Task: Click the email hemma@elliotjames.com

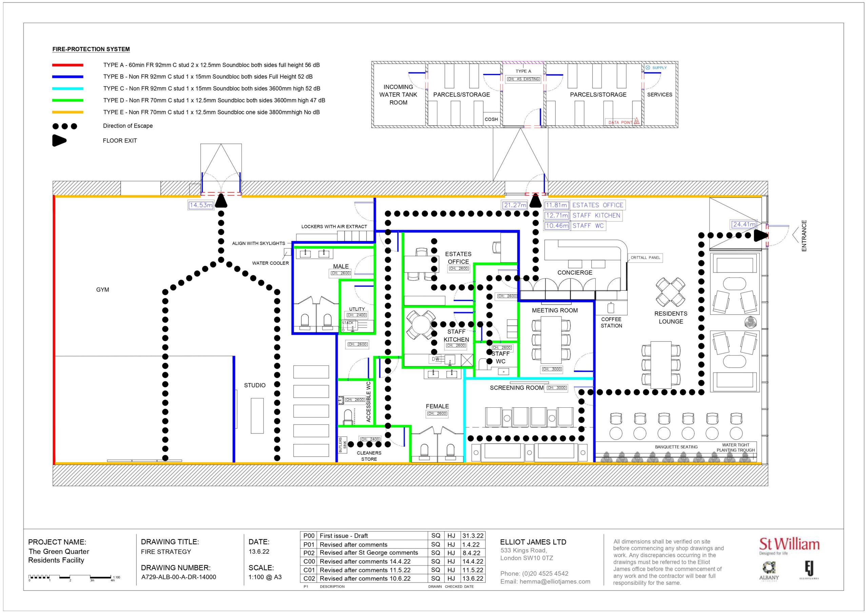Action: (x=555, y=581)
